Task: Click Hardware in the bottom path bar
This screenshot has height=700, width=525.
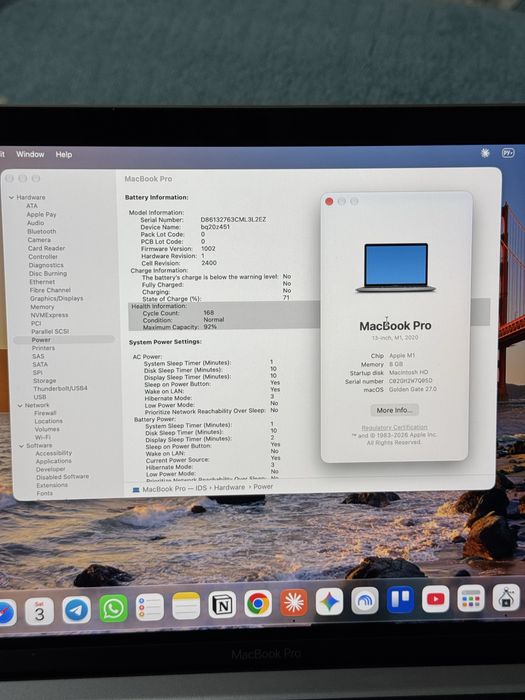Action: tap(229, 488)
